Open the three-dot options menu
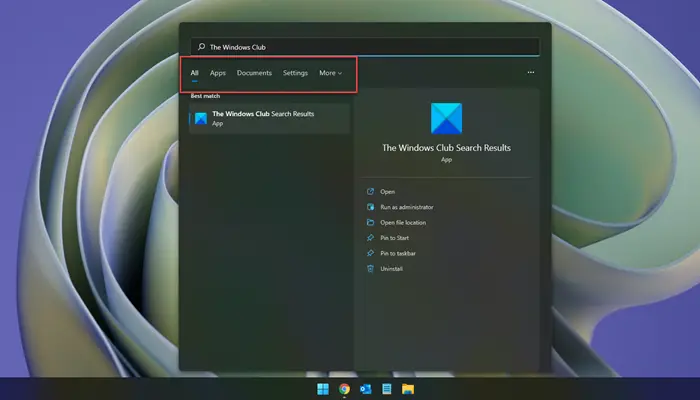This screenshot has width=700, height=400. 531,72
